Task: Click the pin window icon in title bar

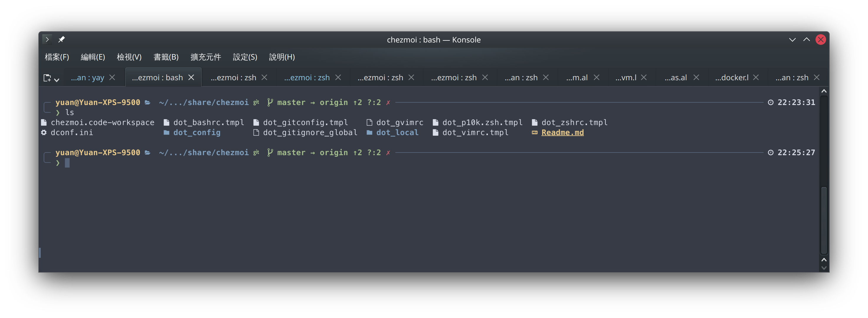Action: [x=61, y=40]
